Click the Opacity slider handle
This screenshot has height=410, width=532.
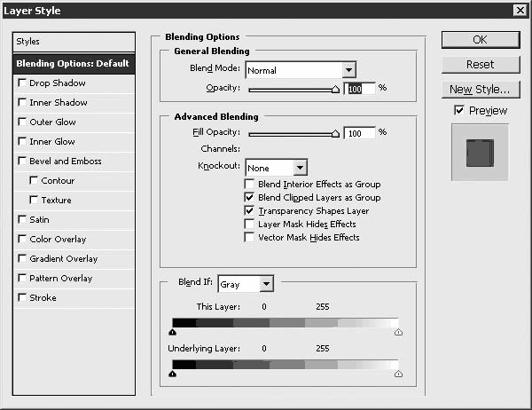pyautogui.click(x=335, y=90)
